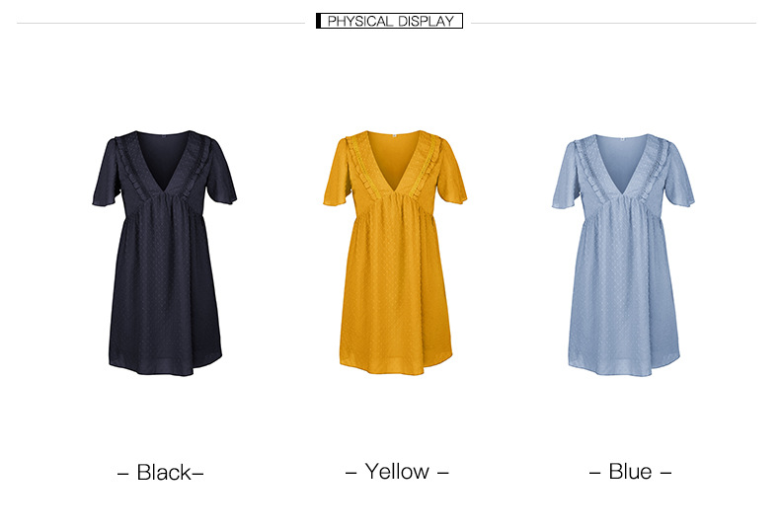Click the PHYSICAL DISPLAY heading
This screenshot has width=780, height=532.
tap(389, 21)
